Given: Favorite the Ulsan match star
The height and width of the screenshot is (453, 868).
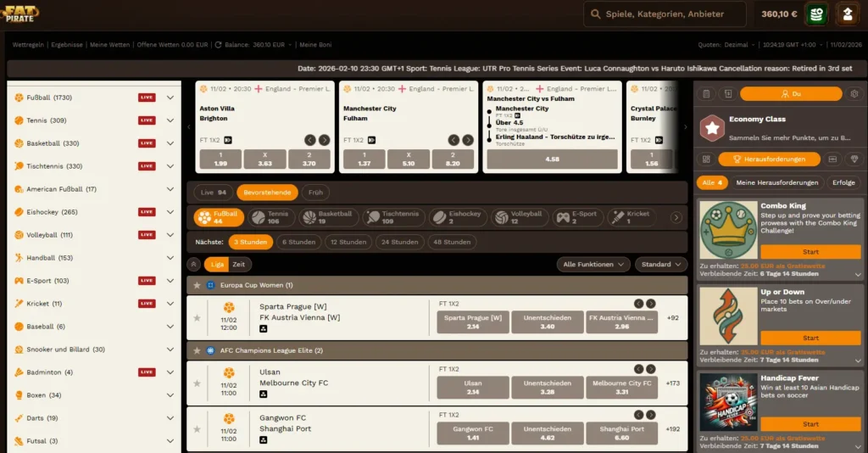Looking at the screenshot, I should click(197, 383).
